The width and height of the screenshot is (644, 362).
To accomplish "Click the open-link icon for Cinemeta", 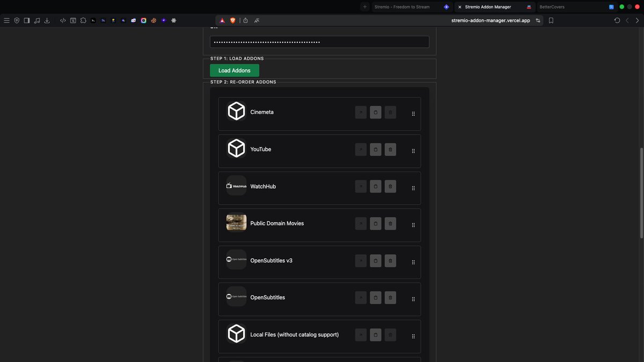I will point(361,112).
